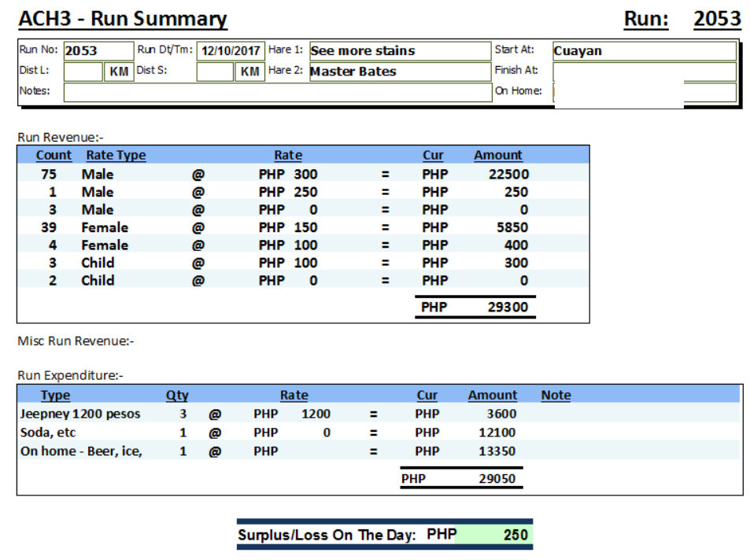The image size is (750, 560).
Task: Select the Run Dt/Tm date field
Action: pos(230,51)
